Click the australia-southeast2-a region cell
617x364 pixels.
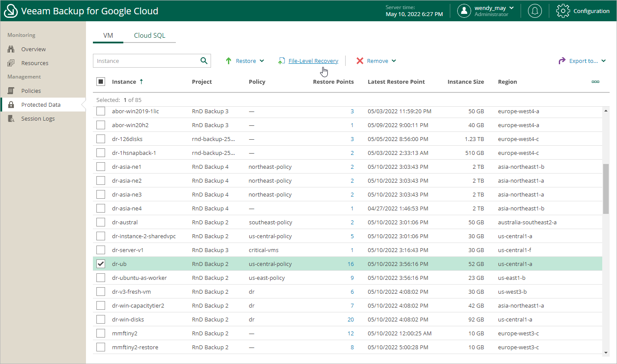click(527, 223)
